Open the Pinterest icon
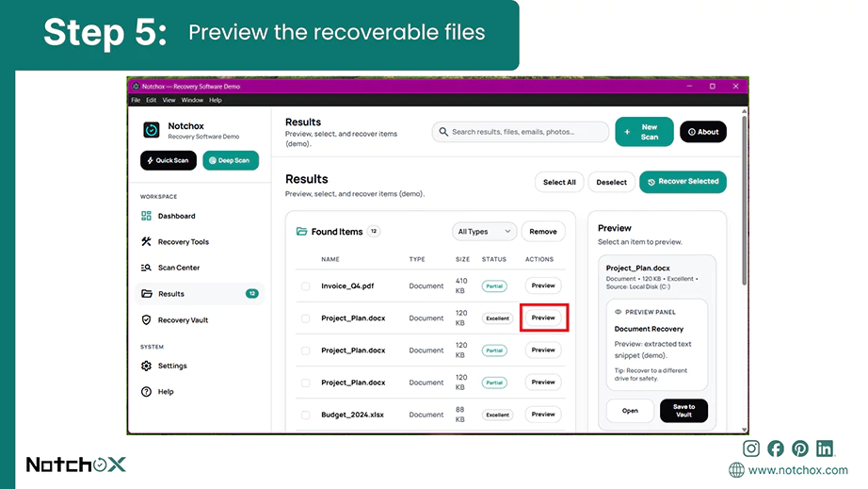This screenshot has height=489, width=868. point(800,448)
